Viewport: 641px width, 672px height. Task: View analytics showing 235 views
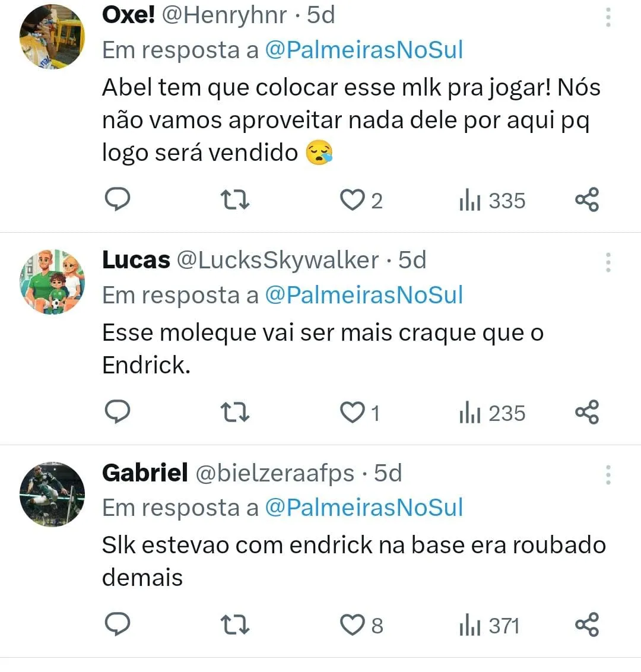(492, 413)
